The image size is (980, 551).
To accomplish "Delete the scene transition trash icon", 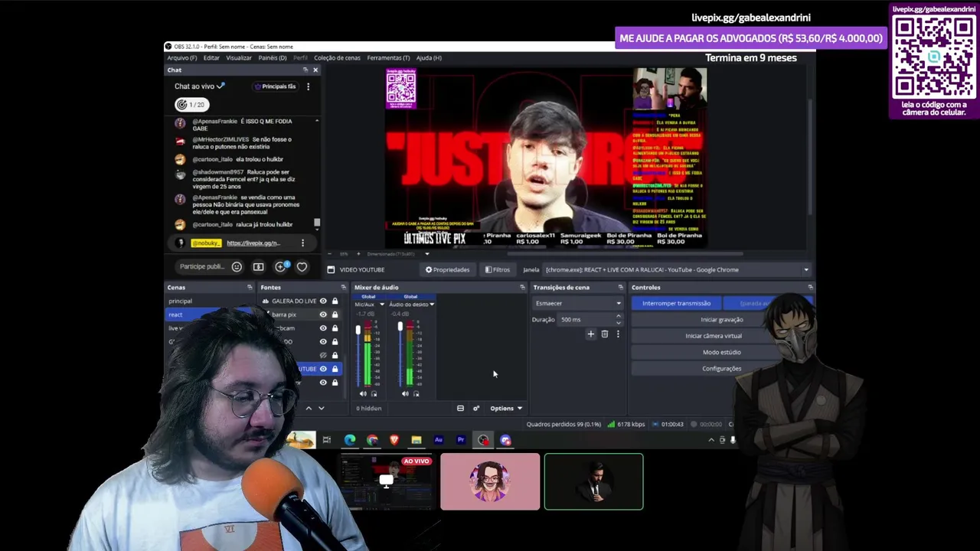I will click(x=604, y=334).
